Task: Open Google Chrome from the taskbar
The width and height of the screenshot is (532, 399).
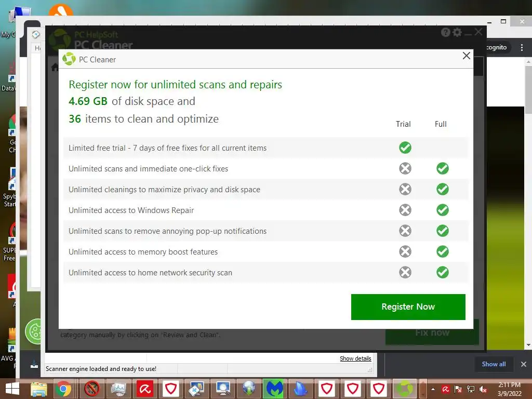Action: click(63, 389)
